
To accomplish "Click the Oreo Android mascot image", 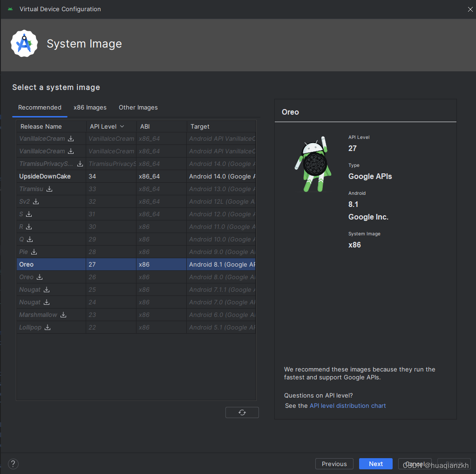I will [x=313, y=165].
